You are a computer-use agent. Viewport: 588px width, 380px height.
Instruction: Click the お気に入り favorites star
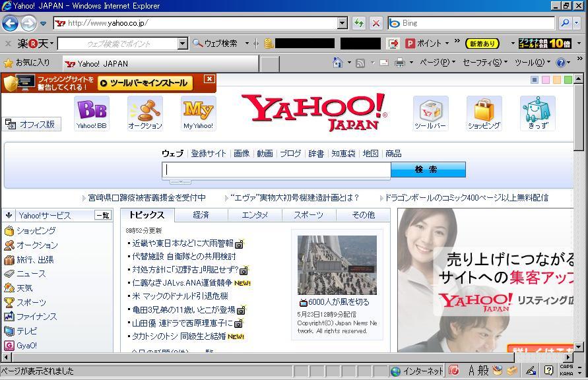(8, 63)
